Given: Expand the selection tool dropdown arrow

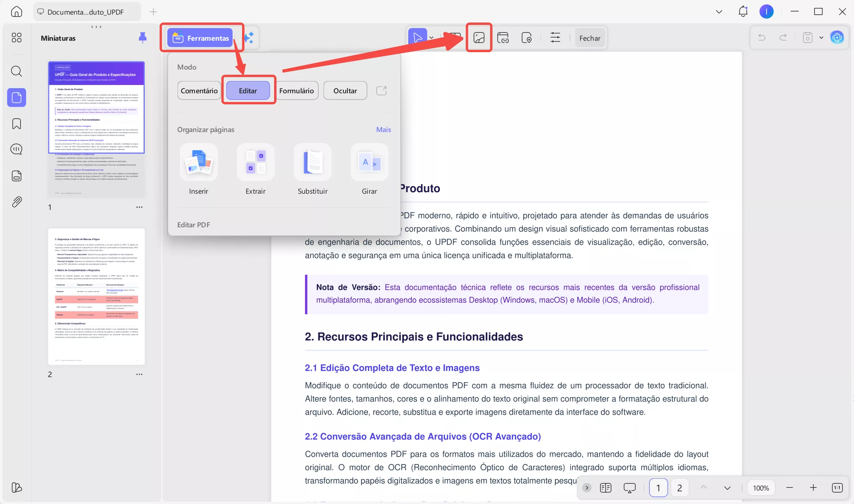Looking at the screenshot, I should point(432,38).
